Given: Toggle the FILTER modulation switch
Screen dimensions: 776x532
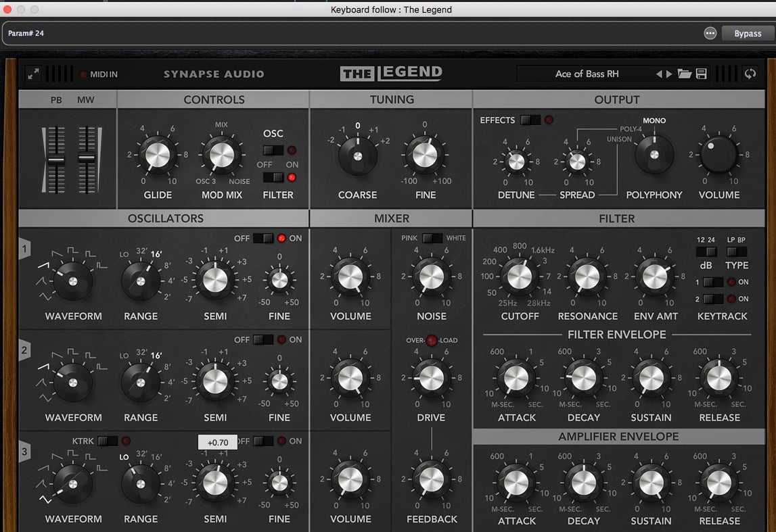Looking at the screenshot, I should point(273,177).
